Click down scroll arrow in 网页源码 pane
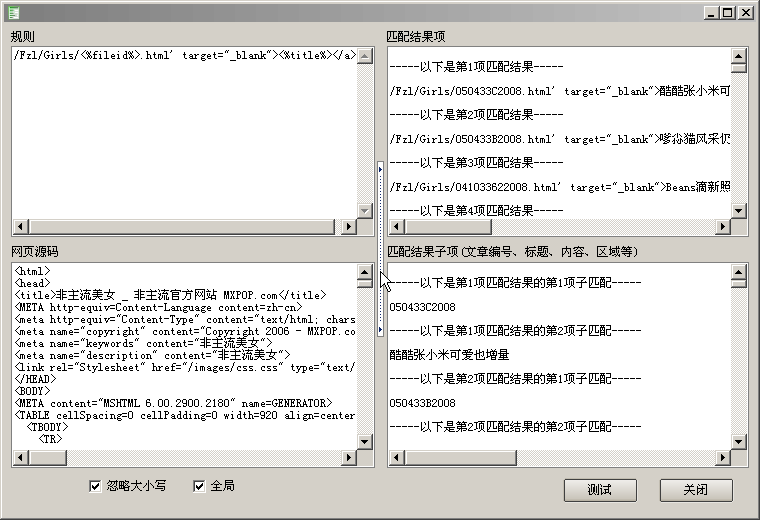The width and height of the screenshot is (760, 520). (365, 442)
